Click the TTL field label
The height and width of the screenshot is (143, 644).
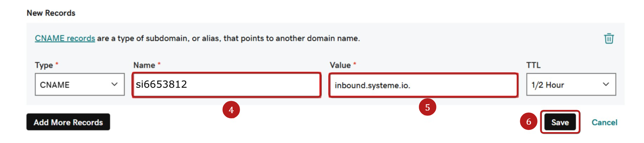click(x=534, y=65)
